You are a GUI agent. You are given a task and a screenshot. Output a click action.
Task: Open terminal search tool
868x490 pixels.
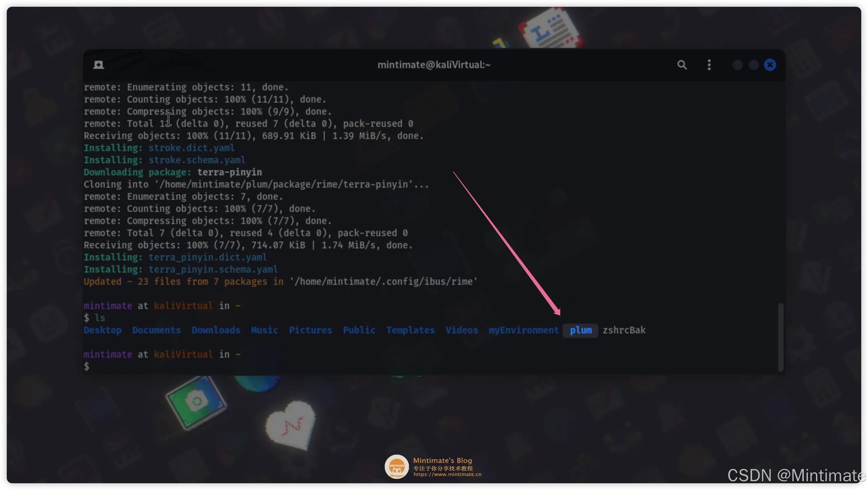click(x=682, y=65)
